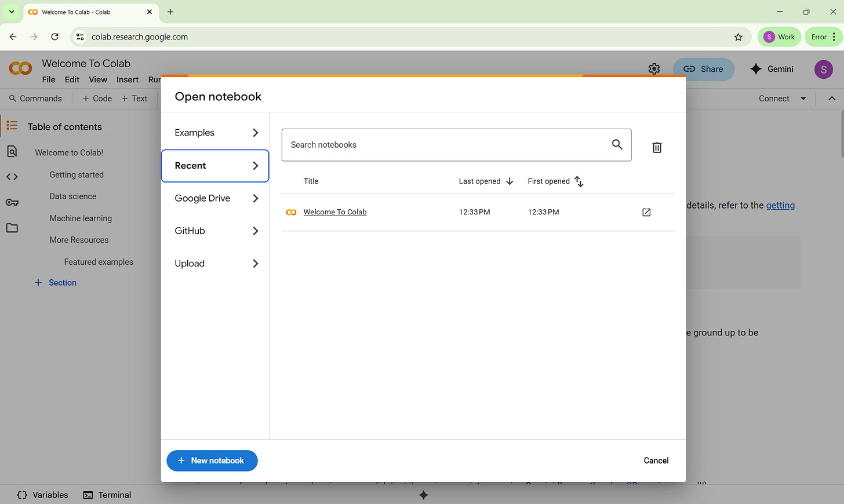Screen dimensions: 844x504
Task: Click the Gemini sparkle at bottom bar
Action: click(x=424, y=495)
